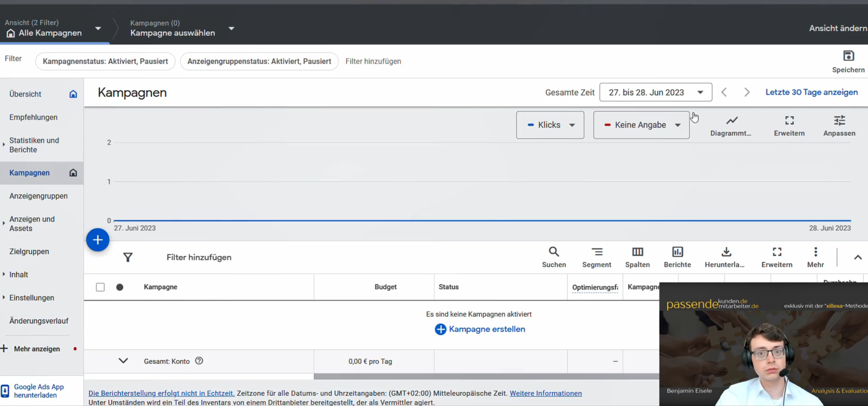Open the Segment icon
The width and height of the screenshot is (868, 406).
click(597, 252)
